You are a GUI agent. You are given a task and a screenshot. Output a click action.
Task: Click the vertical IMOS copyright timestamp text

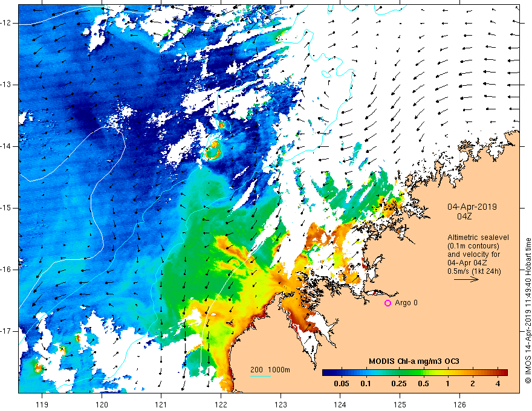click(528, 311)
